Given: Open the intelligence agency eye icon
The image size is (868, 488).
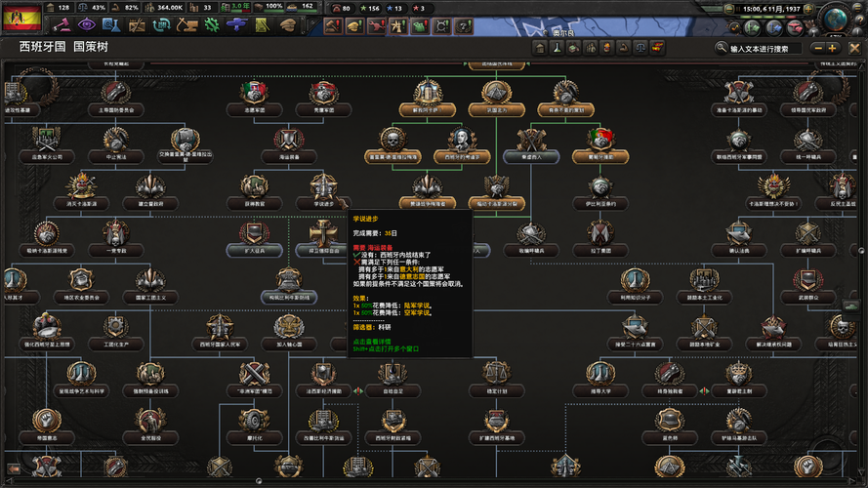Looking at the screenshot, I should point(86,25).
